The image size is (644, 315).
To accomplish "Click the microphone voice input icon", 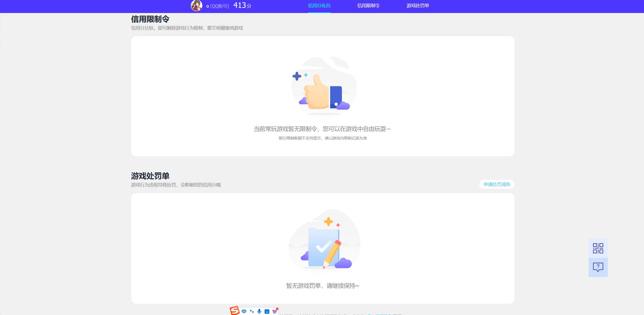I will point(259,311).
